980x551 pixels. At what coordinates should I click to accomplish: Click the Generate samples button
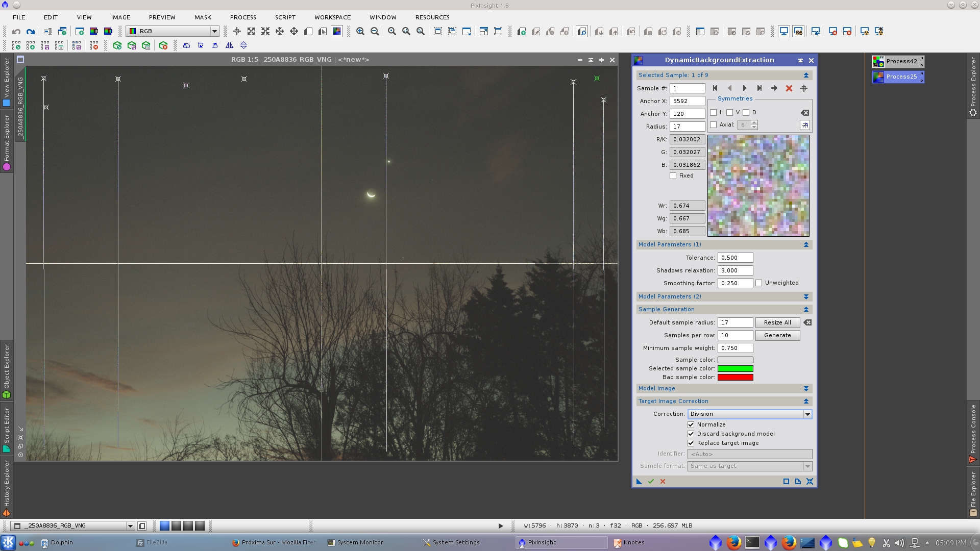click(x=777, y=335)
